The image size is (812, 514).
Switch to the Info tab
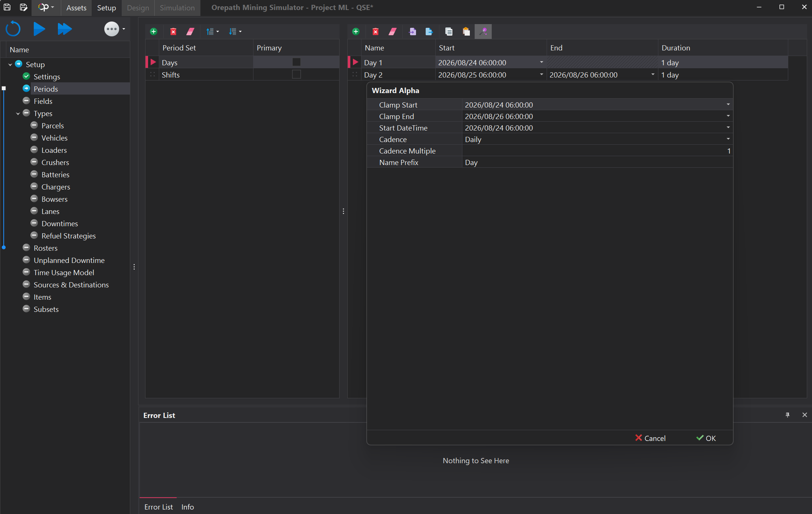click(188, 507)
